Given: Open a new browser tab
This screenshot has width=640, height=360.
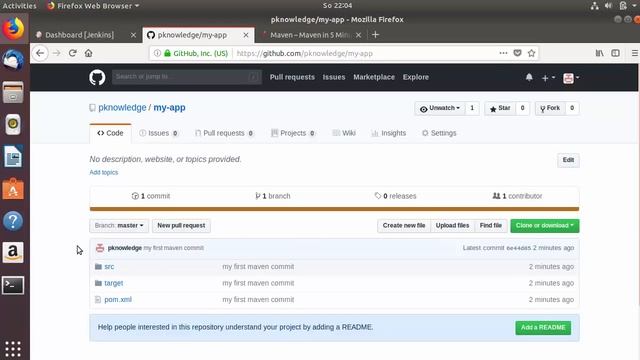Looking at the screenshot, I should [x=376, y=35].
